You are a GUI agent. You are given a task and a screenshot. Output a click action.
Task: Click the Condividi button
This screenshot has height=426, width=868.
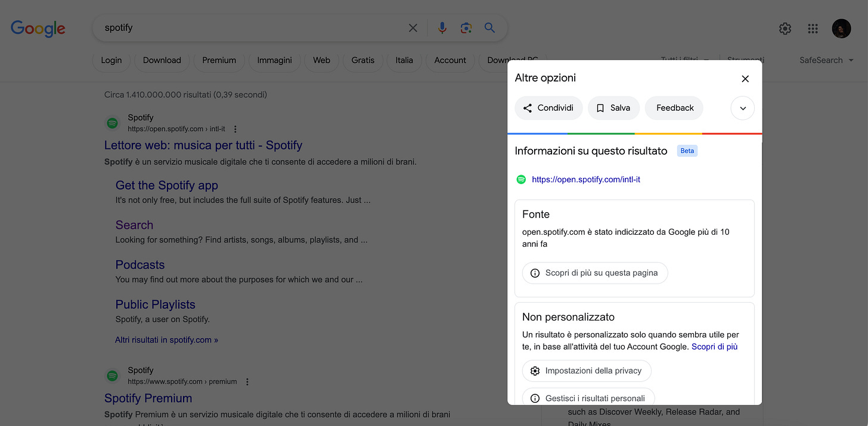[548, 108]
